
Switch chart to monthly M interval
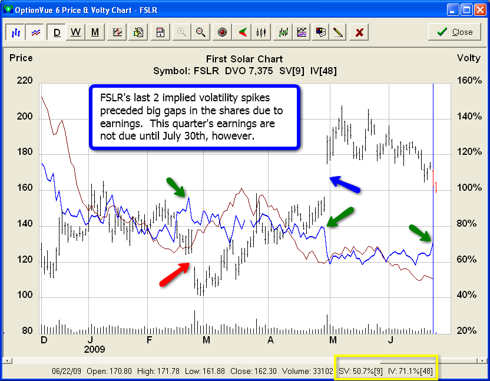(x=95, y=32)
